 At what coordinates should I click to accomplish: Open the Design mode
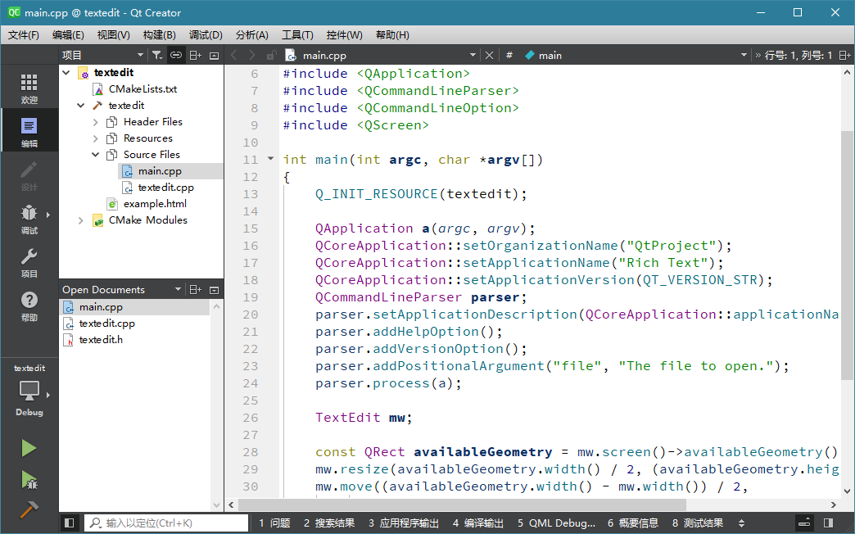(x=29, y=175)
